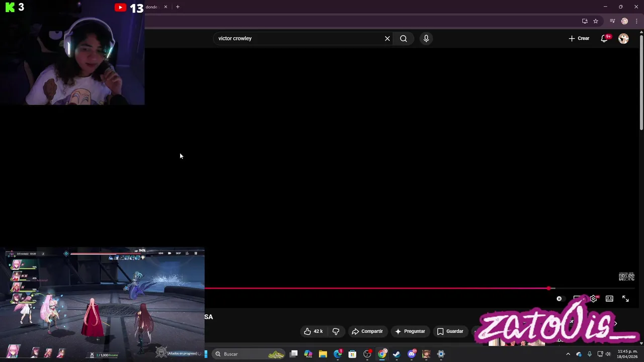Clear the YouTube search box text

[387, 38]
